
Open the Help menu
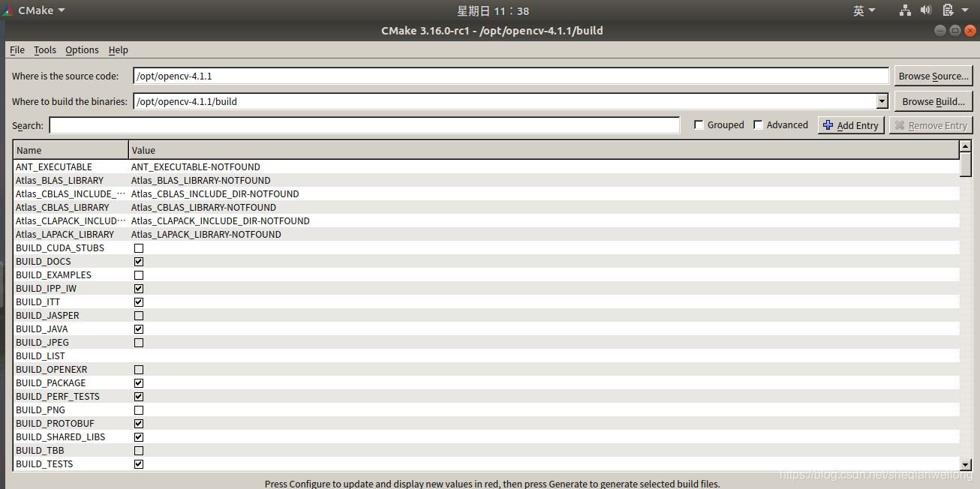click(x=119, y=49)
